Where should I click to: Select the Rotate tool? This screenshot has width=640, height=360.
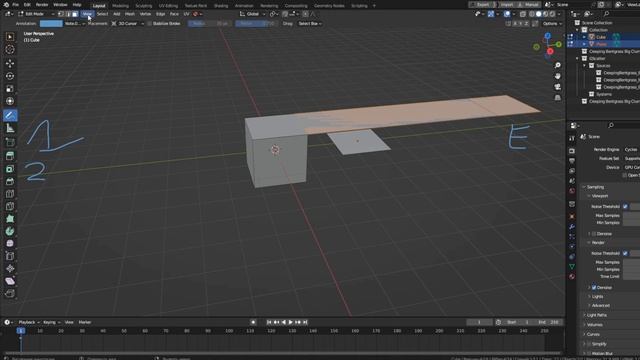tap(10, 76)
